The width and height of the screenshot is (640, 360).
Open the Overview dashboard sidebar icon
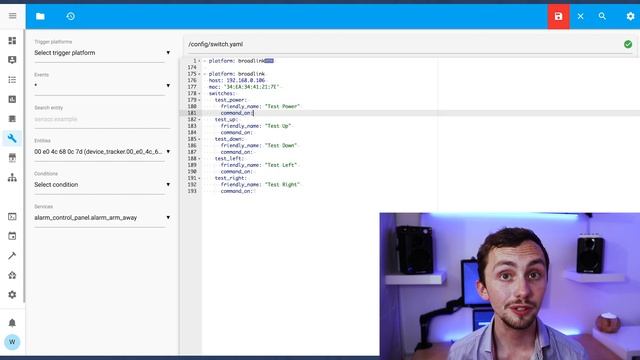point(12,40)
